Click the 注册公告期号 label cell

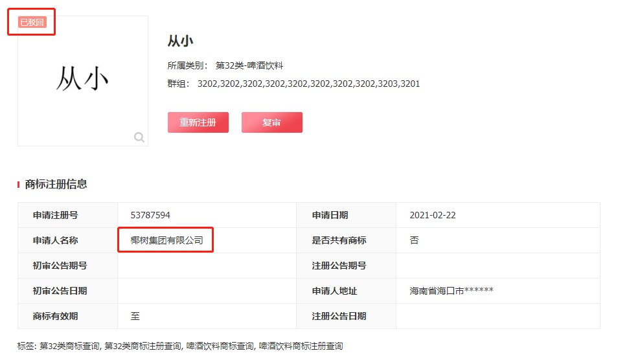[x=346, y=266]
